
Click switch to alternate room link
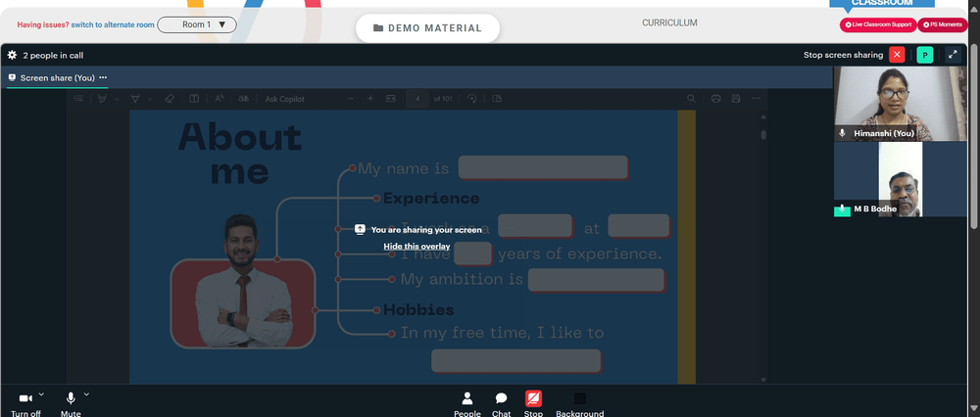(113, 25)
